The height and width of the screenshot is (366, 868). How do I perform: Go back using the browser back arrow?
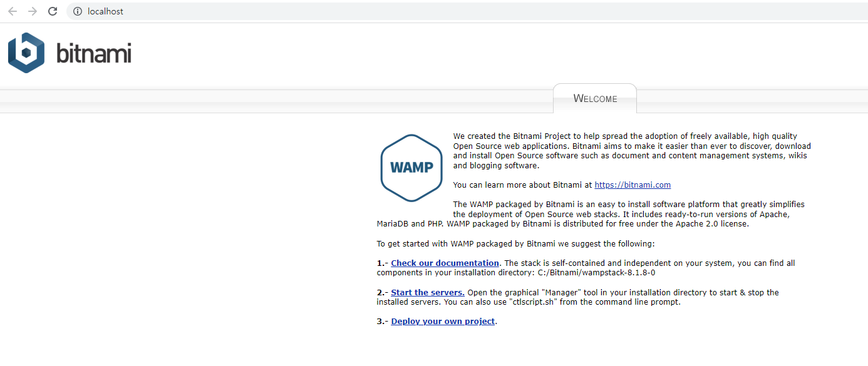13,11
